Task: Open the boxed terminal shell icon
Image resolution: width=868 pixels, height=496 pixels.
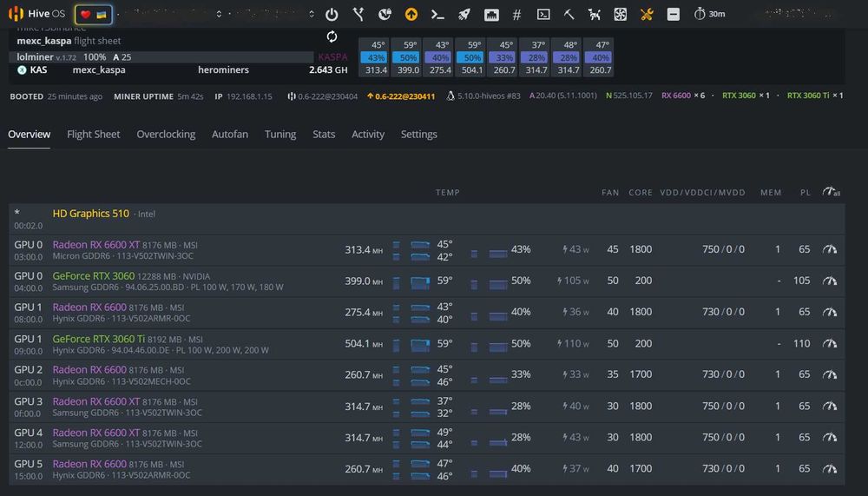Action: coord(543,15)
